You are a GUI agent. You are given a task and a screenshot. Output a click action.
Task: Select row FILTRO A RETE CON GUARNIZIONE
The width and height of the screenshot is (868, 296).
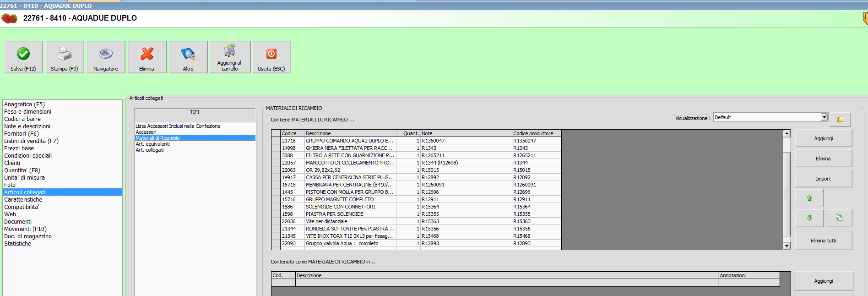pyautogui.click(x=416, y=155)
